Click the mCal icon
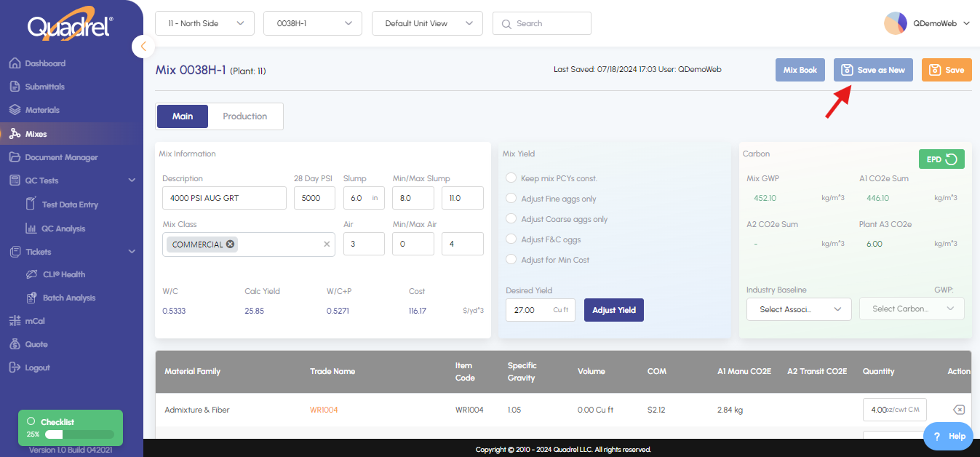Viewport: 980px width, 457px height. tap(15, 321)
